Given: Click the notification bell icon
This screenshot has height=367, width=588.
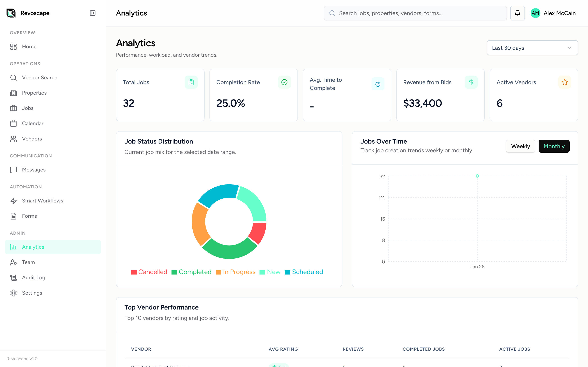Looking at the screenshot, I should [x=517, y=13].
